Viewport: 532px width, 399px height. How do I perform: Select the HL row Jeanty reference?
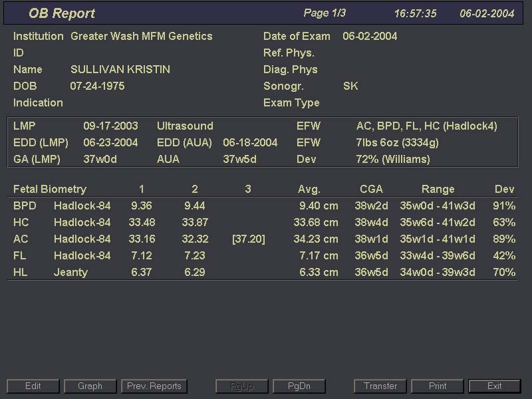(x=70, y=273)
